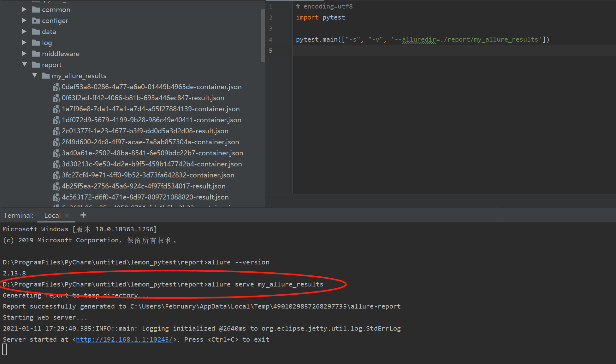
Task: Expand the data folder
Action: click(24, 32)
